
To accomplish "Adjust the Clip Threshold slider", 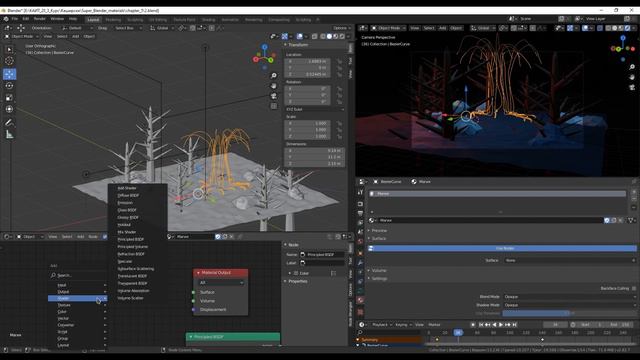I will 569,313.
